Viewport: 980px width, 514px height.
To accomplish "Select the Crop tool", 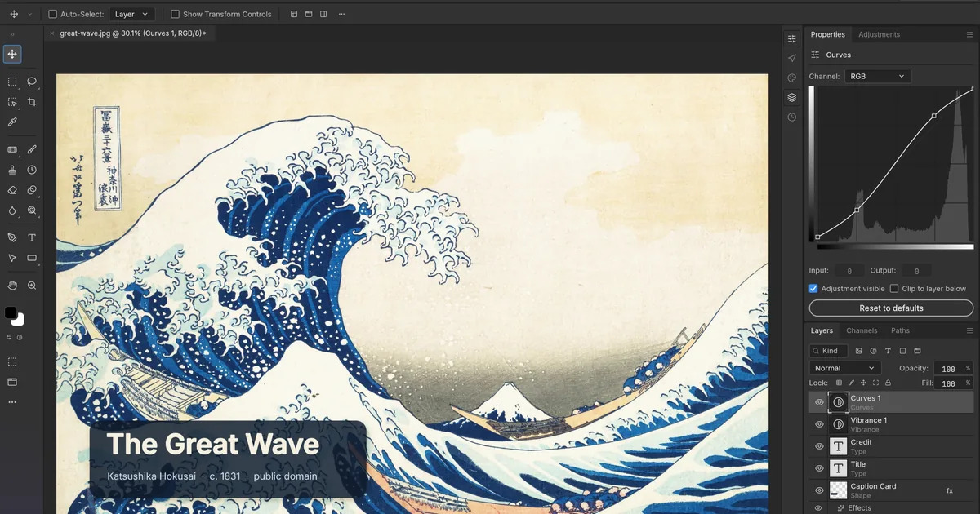I will point(32,102).
